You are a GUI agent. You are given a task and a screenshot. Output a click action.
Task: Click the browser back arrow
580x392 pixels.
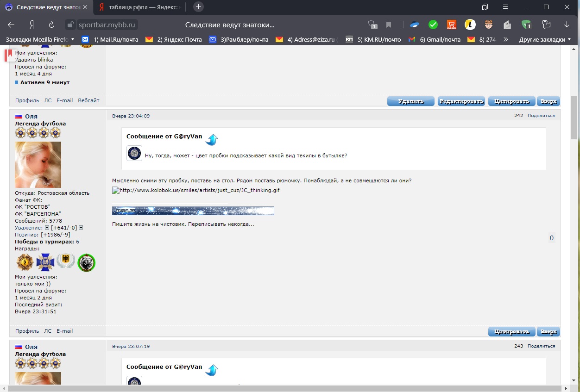11,25
